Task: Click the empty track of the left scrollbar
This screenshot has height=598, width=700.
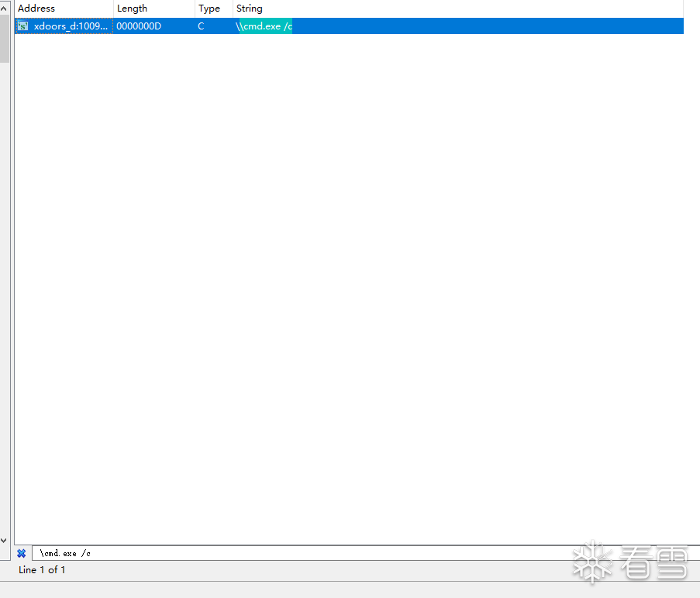Action: 5,310
